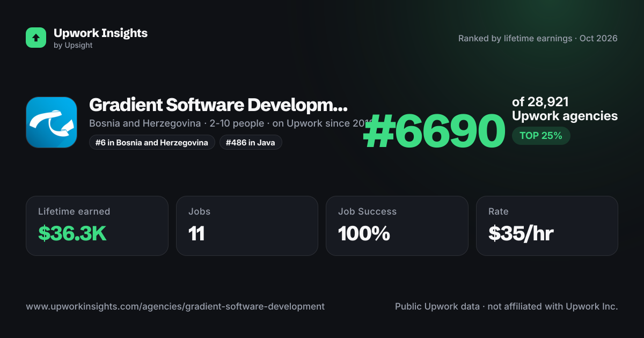Click the Gradient Software Developm... agency name
644x338 pixels.
tap(218, 105)
